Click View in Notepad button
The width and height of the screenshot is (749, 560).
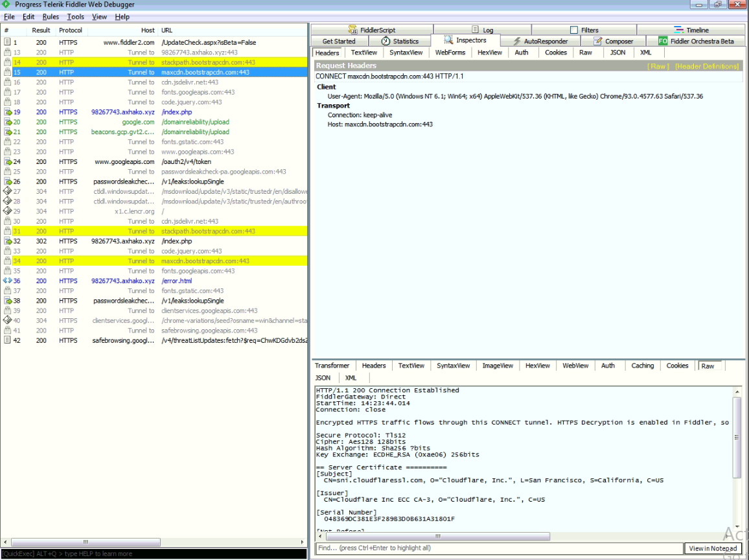coord(712,548)
